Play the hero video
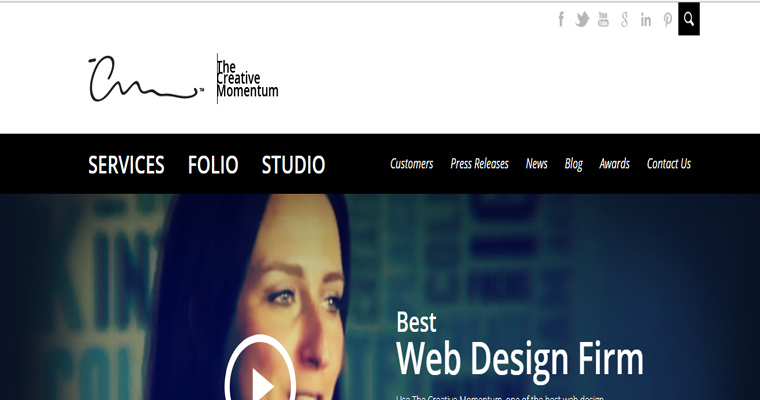This screenshot has width=760, height=400. (260, 371)
